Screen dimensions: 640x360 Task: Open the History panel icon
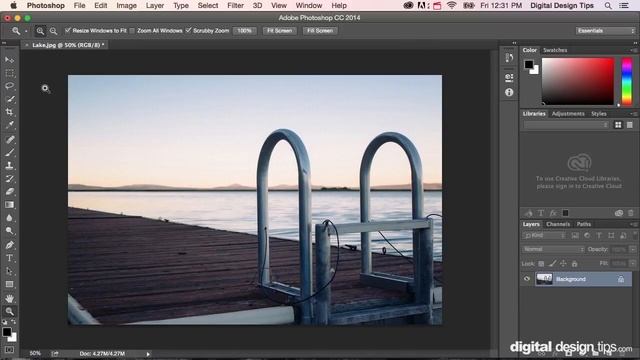click(x=509, y=58)
